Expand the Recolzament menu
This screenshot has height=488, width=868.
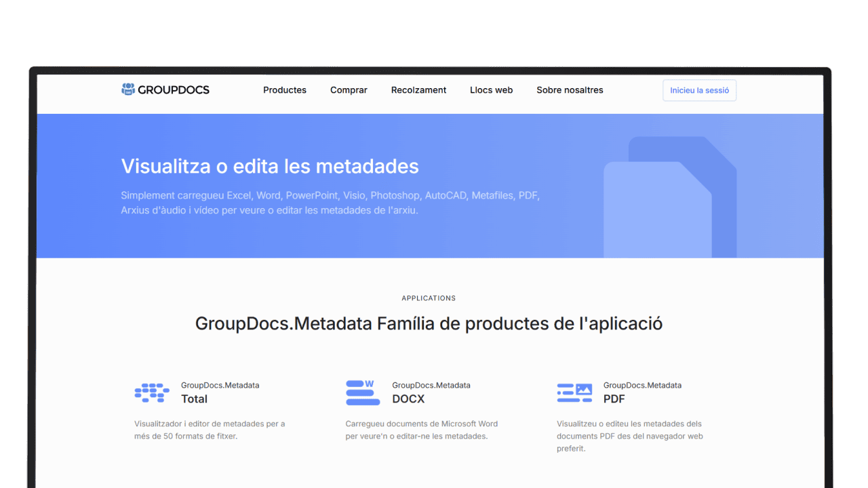[418, 90]
